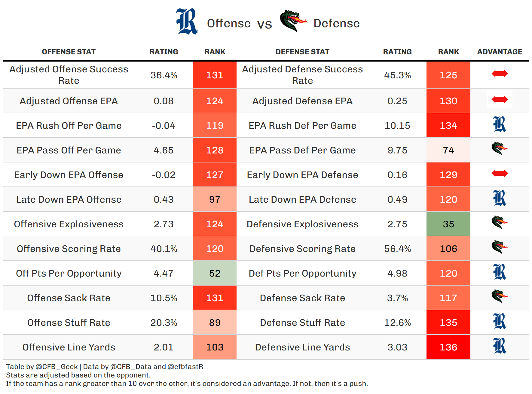
Task: Click the push arrow in the Success Rate row
Action: [500, 74]
